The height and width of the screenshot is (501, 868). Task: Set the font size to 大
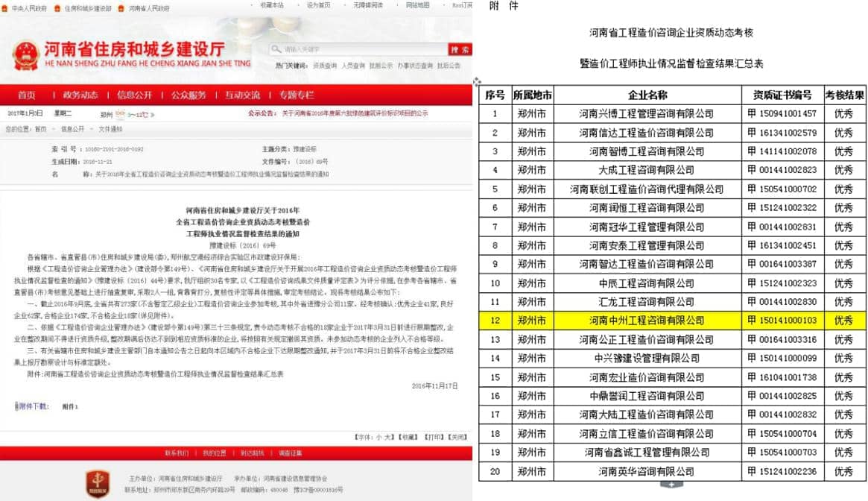click(x=389, y=438)
